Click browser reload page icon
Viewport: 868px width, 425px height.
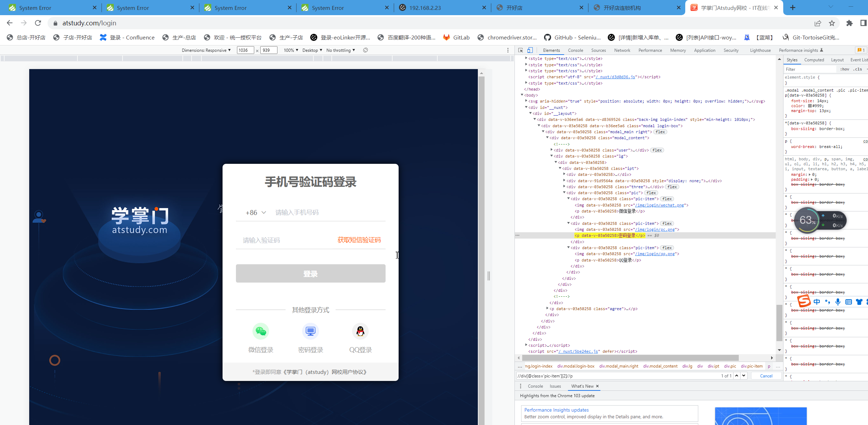click(38, 23)
